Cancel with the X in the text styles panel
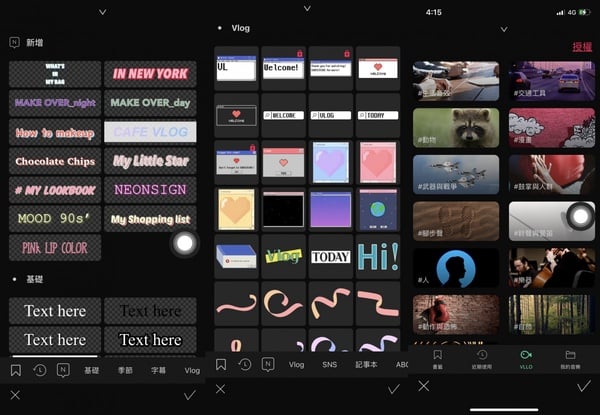Screen dimensions: 600x415 point(15,396)
